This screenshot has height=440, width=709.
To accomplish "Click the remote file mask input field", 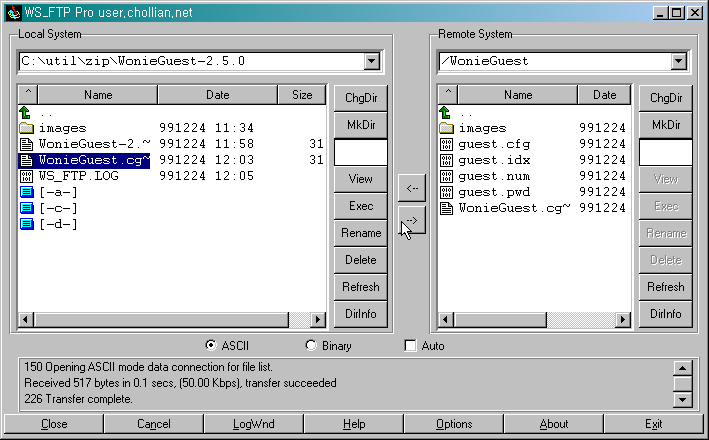I will tap(666, 152).
